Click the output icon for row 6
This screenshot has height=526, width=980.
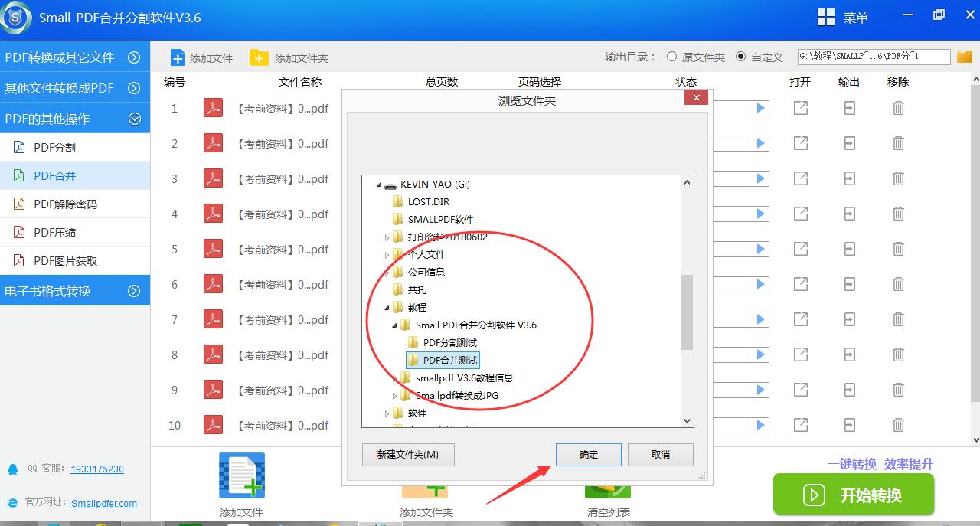point(849,284)
